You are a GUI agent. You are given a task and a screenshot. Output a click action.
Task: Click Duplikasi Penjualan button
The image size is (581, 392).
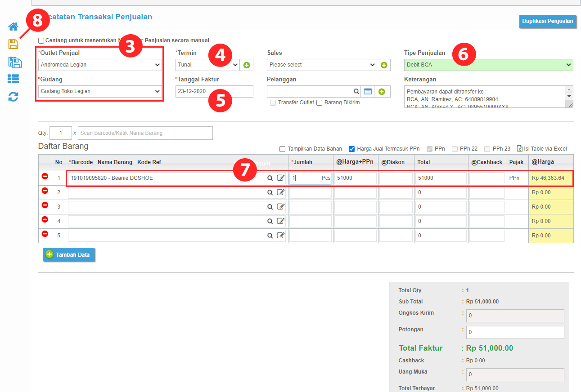coord(548,21)
